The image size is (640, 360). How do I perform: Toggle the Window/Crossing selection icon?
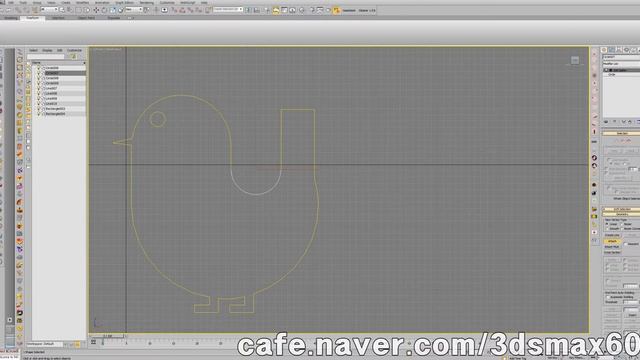coord(87,10)
